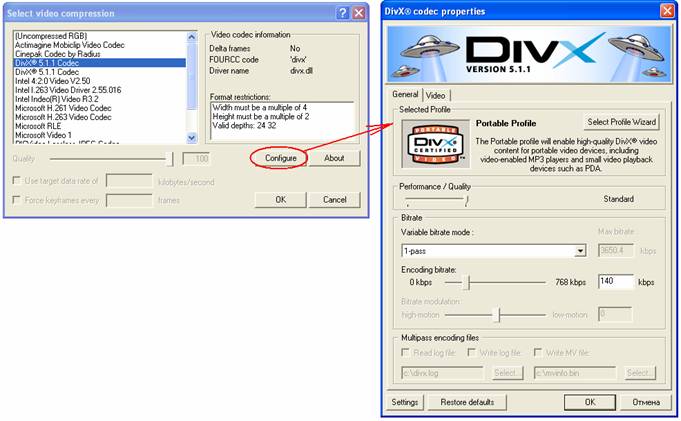Toggle Write log file checkbox
The image size is (681, 421).
coord(471,352)
